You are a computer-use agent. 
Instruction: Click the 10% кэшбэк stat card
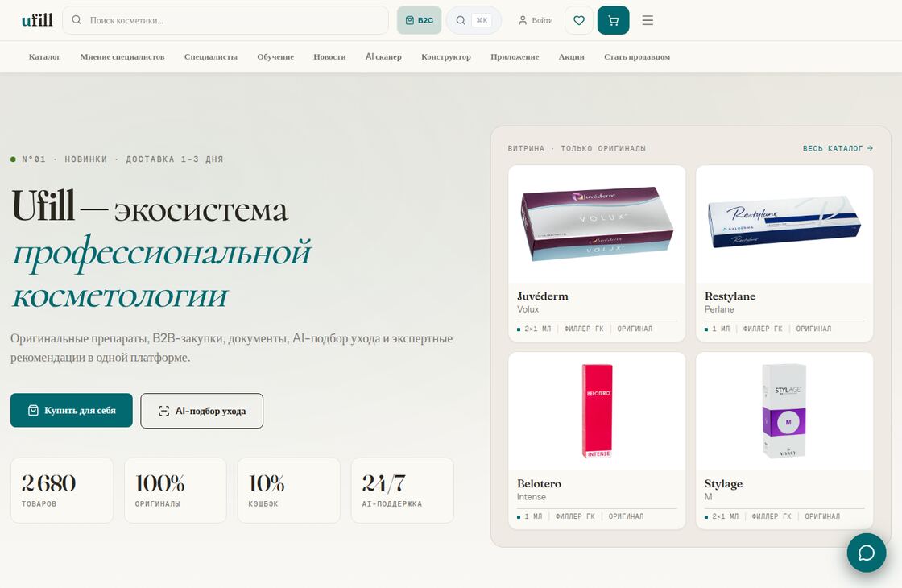[x=289, y=491]
